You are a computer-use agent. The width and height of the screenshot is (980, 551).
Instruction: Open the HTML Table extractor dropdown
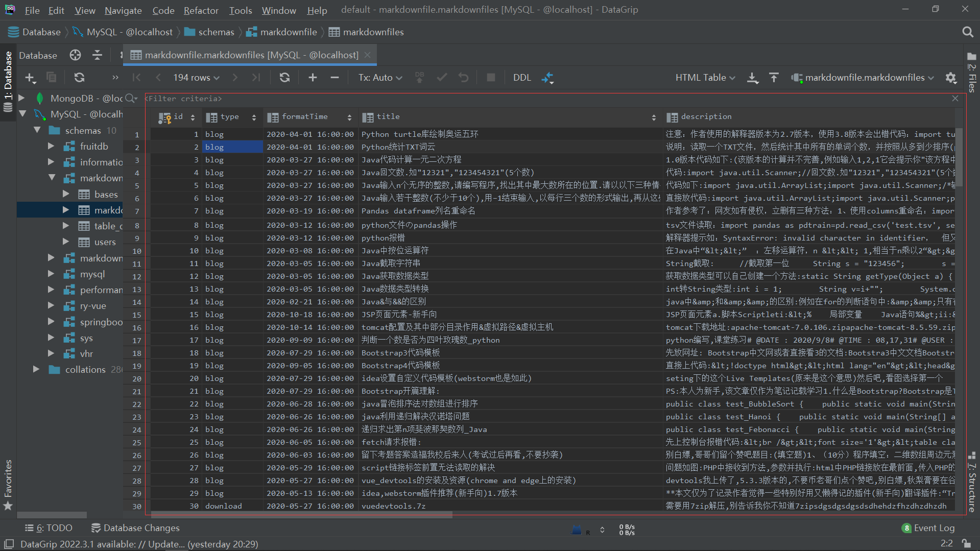[705, 78]
